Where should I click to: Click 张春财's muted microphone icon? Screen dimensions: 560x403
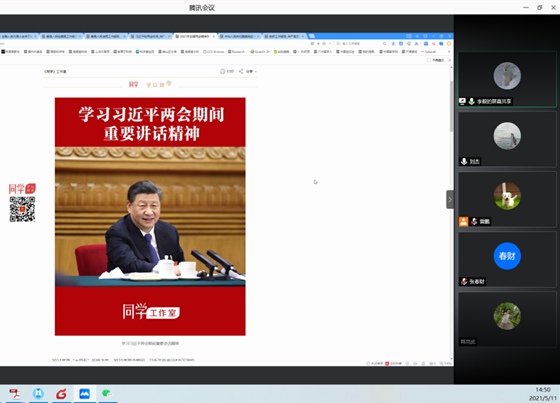464,282
